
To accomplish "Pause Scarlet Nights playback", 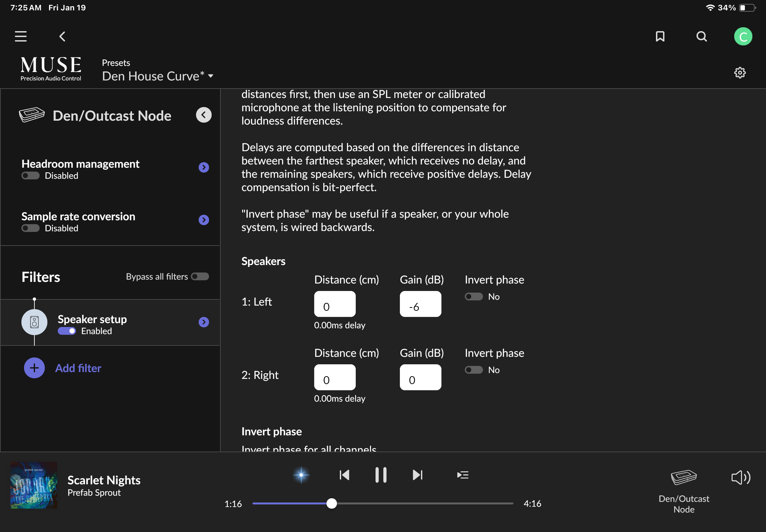I will click(381, 475).
